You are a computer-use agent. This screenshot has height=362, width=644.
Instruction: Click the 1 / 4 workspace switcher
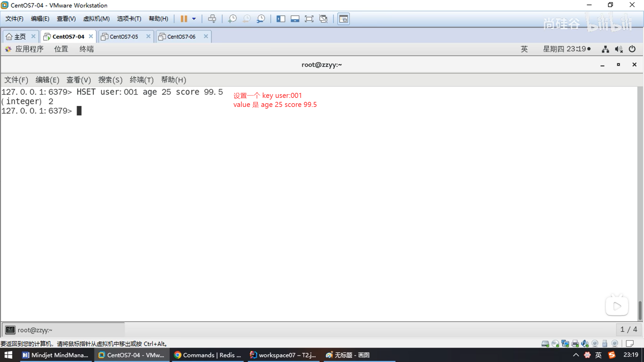[x=629, y=329]
